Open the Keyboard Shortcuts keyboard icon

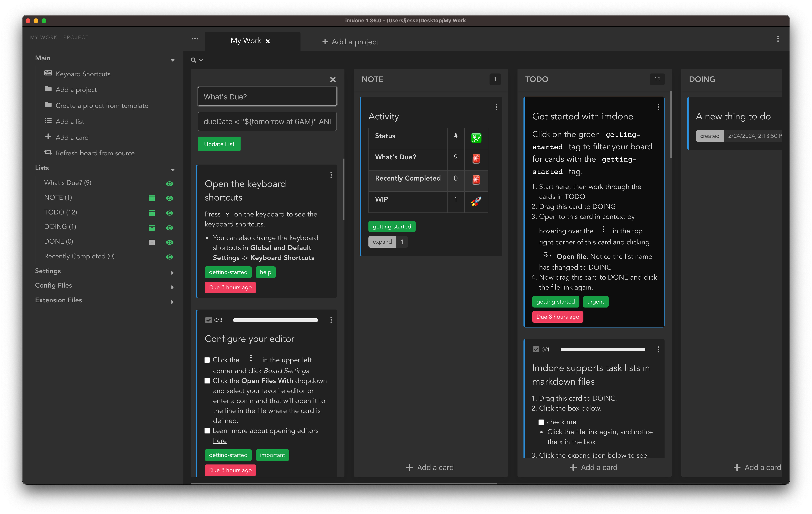click(x=48, y=73)
